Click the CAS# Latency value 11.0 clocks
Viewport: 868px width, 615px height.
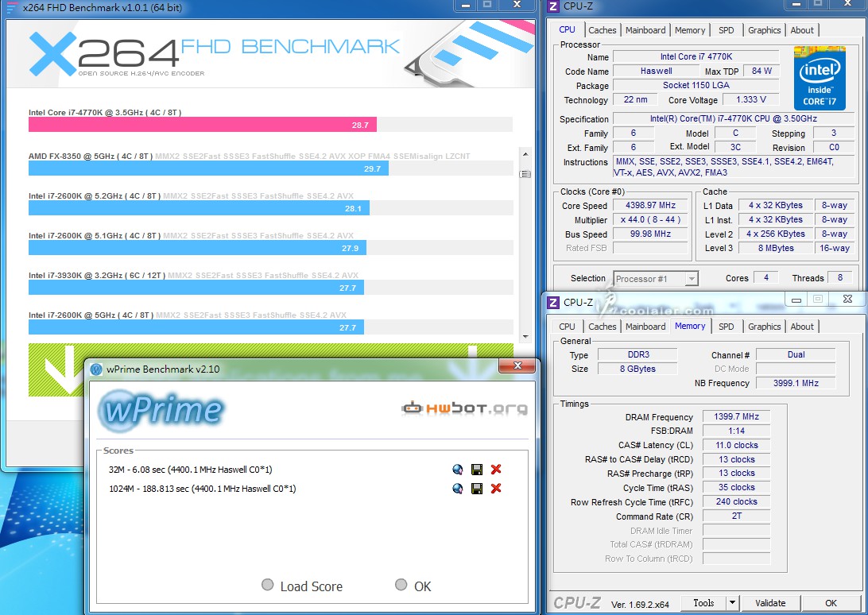[736, 445]
